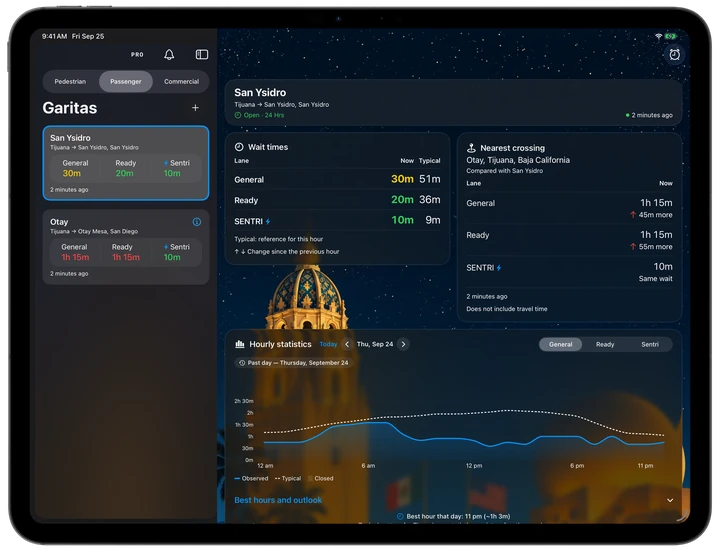Image resolution: width=720 pixels, height=552 pixels.
Task: Click 'Same wait' under SENTRI
Action: [655, 279]
